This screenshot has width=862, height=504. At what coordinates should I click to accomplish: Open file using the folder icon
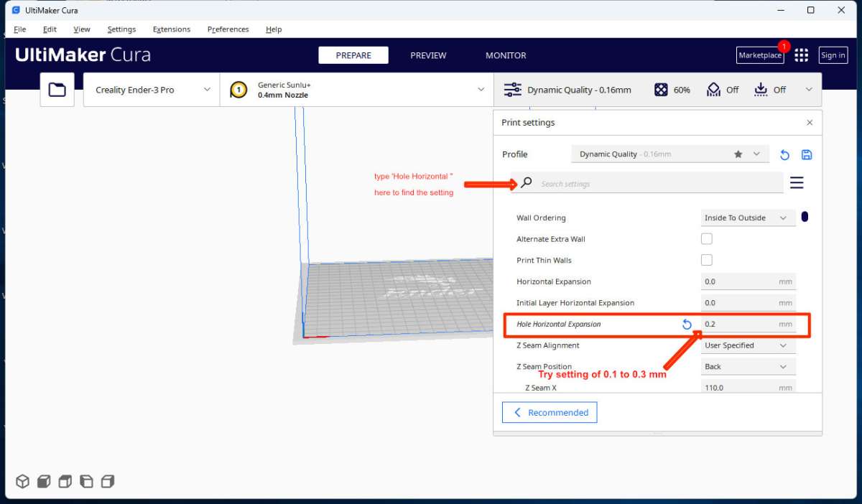pyautogui.click(x=57, y=90)
